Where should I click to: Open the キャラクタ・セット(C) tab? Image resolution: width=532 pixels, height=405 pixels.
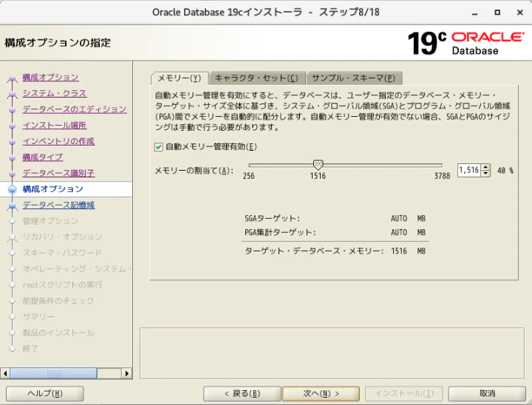(257, 78)
